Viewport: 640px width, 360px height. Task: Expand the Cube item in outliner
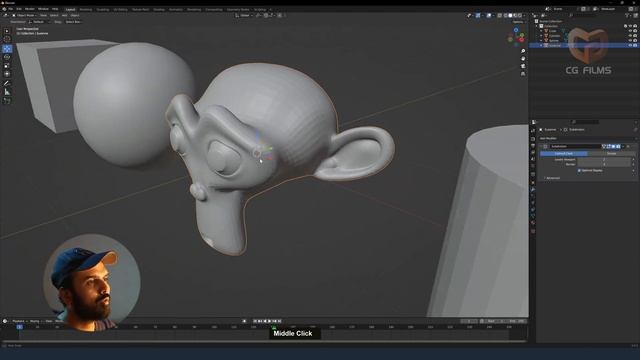(541, 31)
